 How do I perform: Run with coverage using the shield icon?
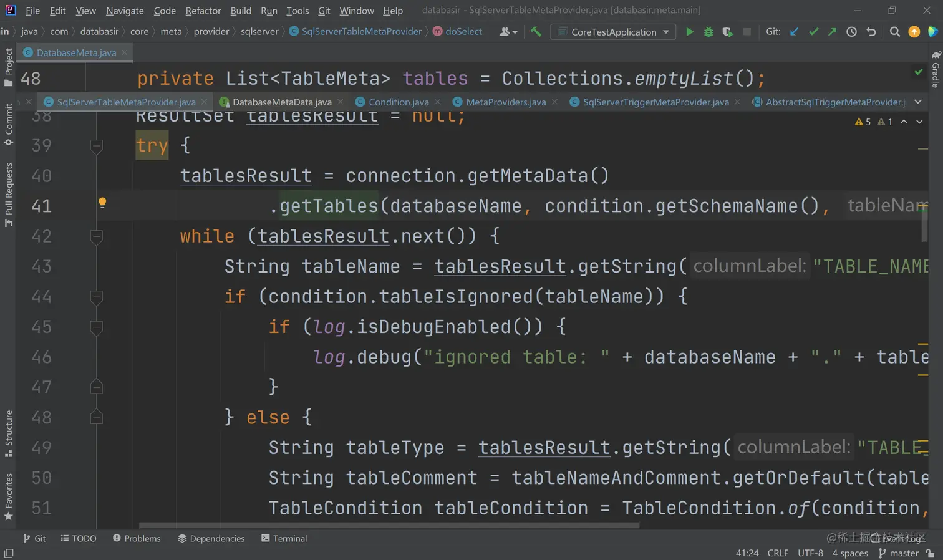(727, 32)
